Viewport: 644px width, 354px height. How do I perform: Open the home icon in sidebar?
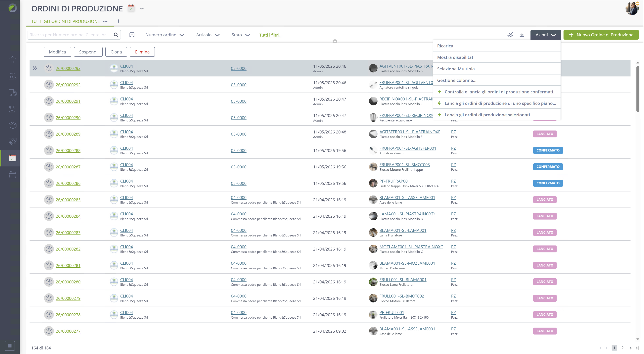[12, 60]
